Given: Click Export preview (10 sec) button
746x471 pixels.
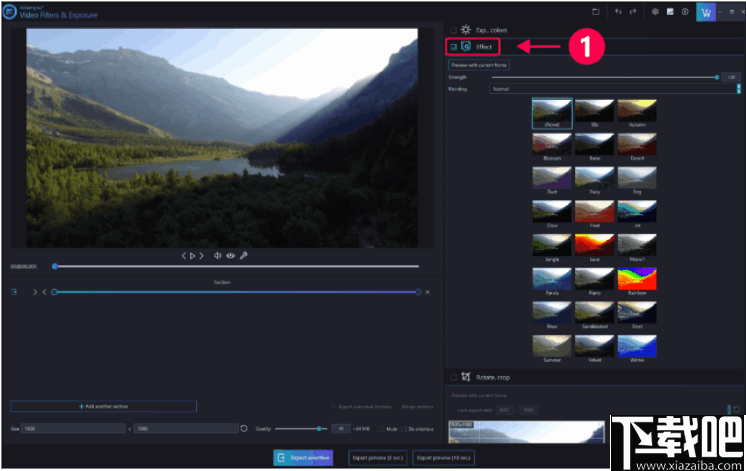Looking at the screenshot, I should 443,458.
